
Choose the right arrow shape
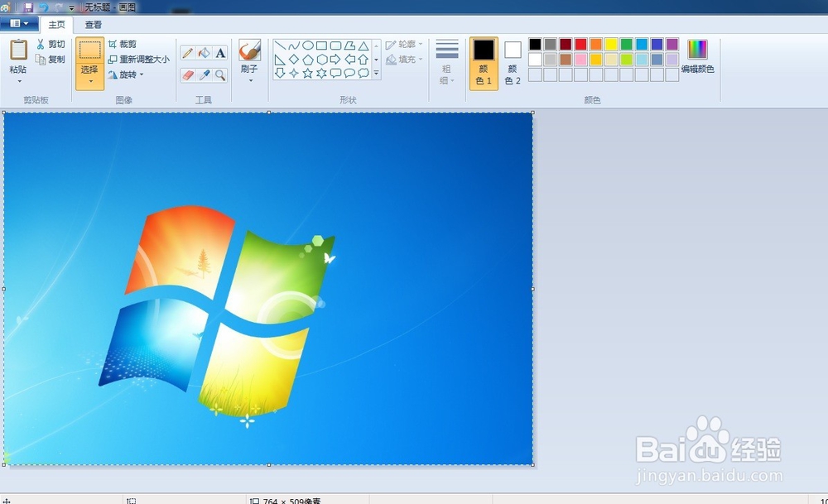coord(335,60)
